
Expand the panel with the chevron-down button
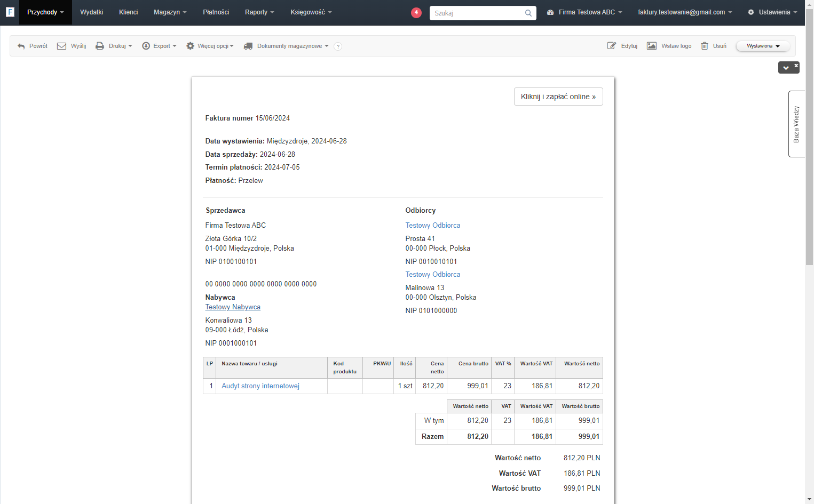click(x=786, y=68)
